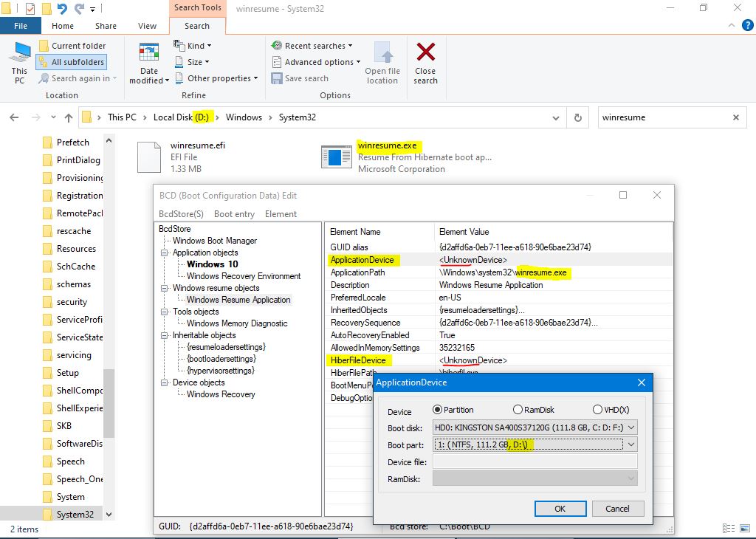Click the refresh icon beside address bar

pos(578,117)
